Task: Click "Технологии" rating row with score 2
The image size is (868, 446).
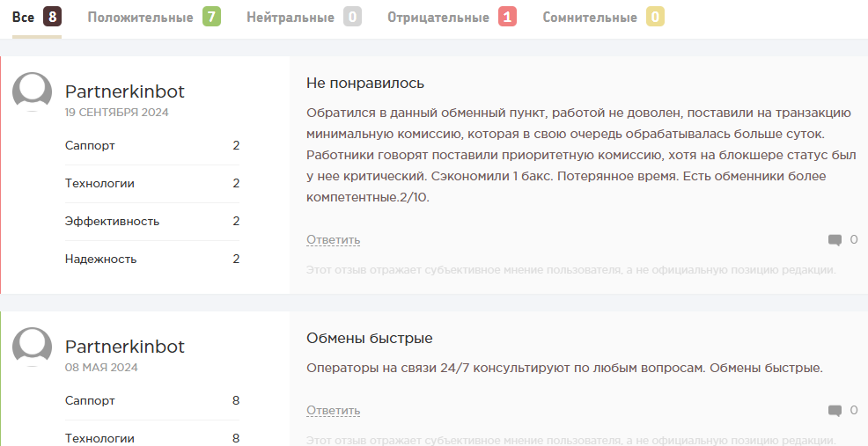Action: 152,184
